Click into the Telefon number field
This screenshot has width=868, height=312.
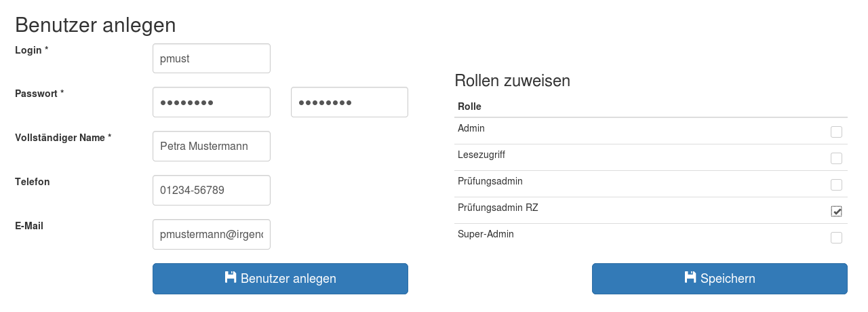coord(212,191)
